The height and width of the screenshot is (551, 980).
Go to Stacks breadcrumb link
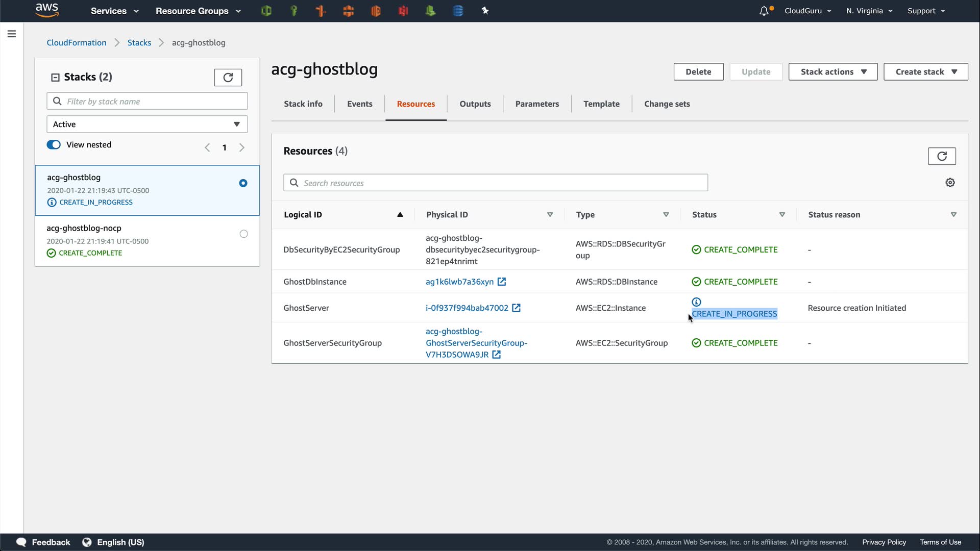tap(139, 43)
